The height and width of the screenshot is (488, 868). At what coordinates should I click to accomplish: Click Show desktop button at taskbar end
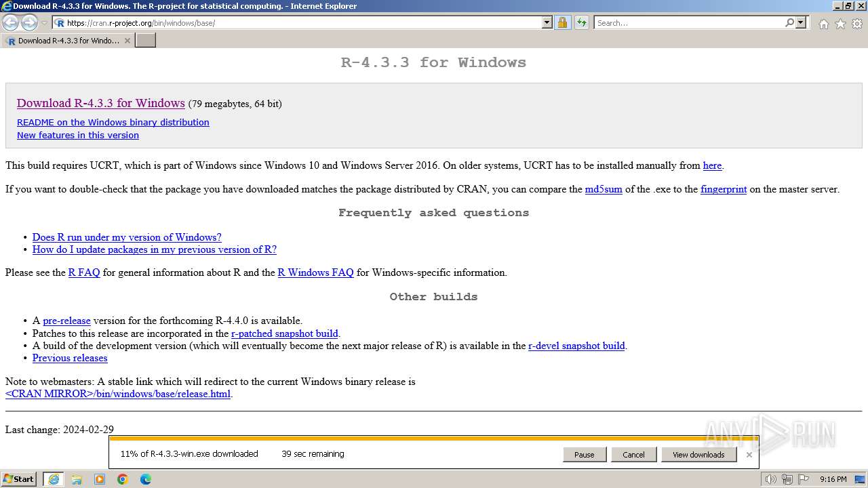pyautogui.click(x=861, y=479)
